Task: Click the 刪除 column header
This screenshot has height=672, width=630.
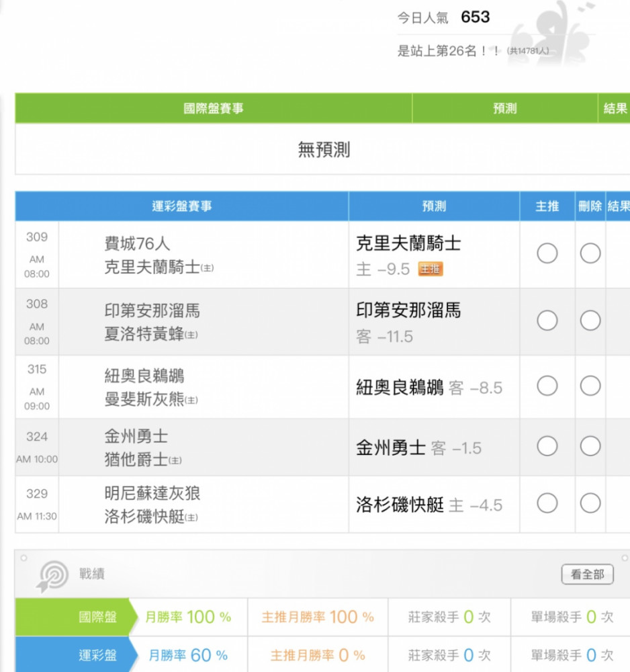Action: pyautogui.click(x=590, y=206)
